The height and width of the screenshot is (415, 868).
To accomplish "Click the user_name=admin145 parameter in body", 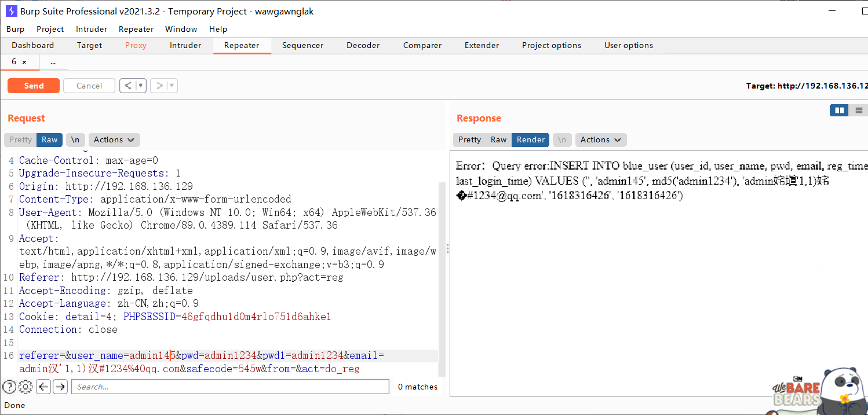I will 123,355.
